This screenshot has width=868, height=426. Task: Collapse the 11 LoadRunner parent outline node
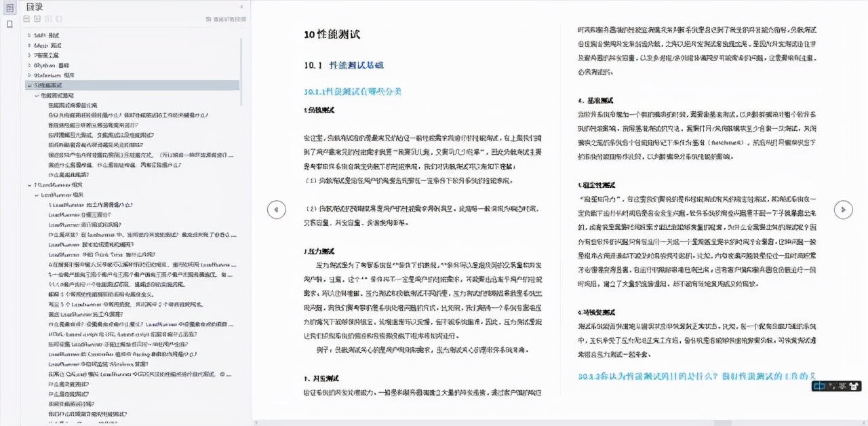(29, 185)
